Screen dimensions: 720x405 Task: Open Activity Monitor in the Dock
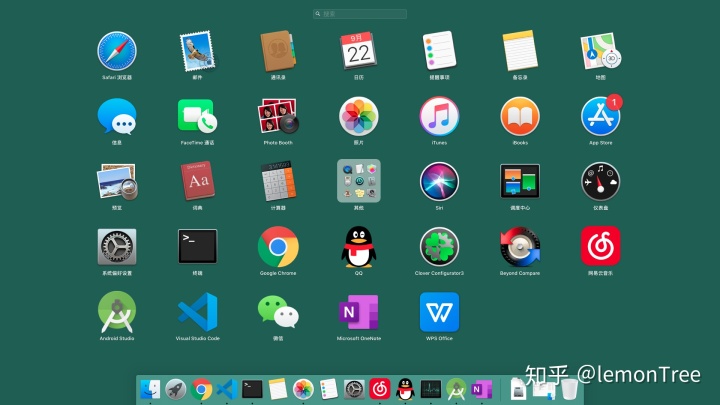click(x=431, y=389)
